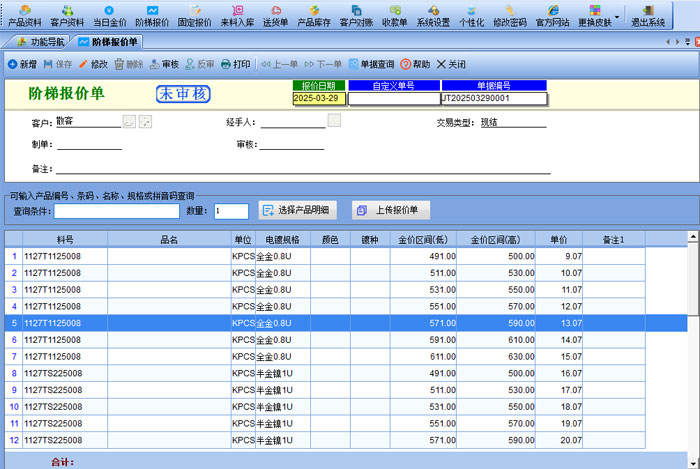Open customer lookup button beside 散客

[129, 122]
